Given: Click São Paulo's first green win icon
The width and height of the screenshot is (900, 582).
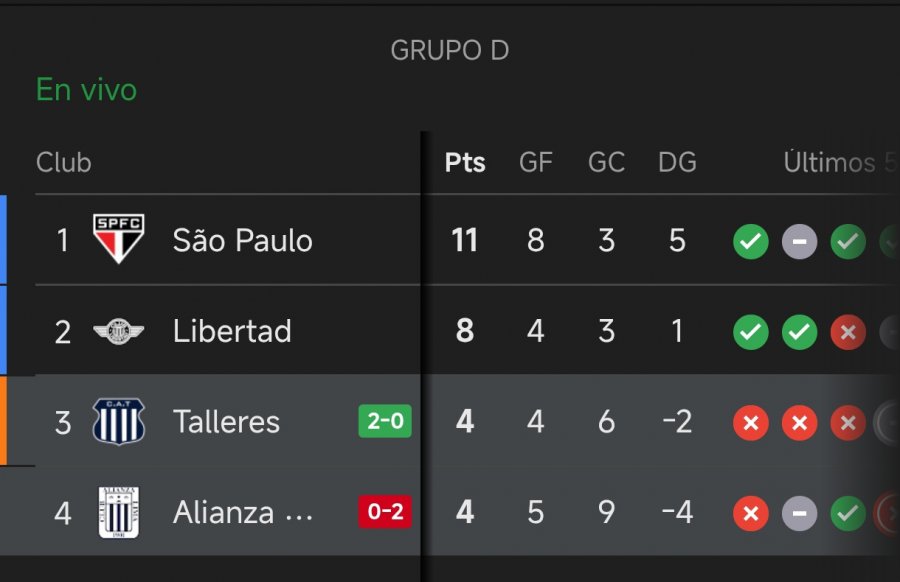Looking at the screenshot, I should click(751, 241).
